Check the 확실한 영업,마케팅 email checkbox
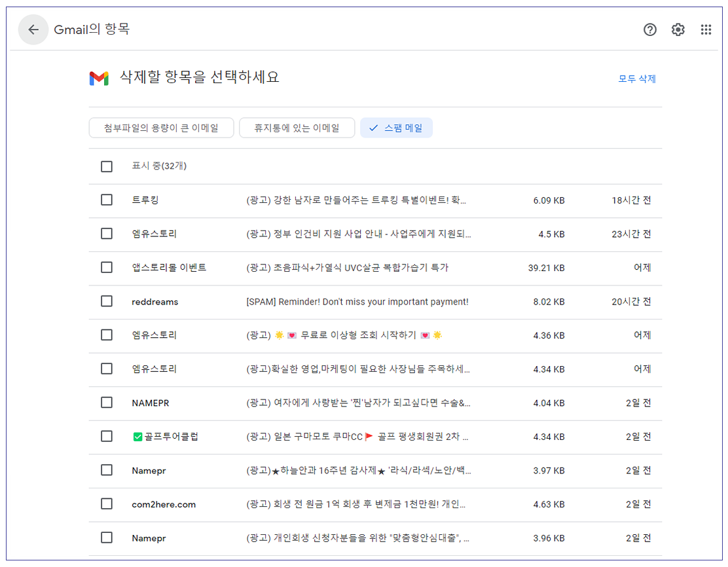Screen dimensions: 728x567 coord(107,369)
